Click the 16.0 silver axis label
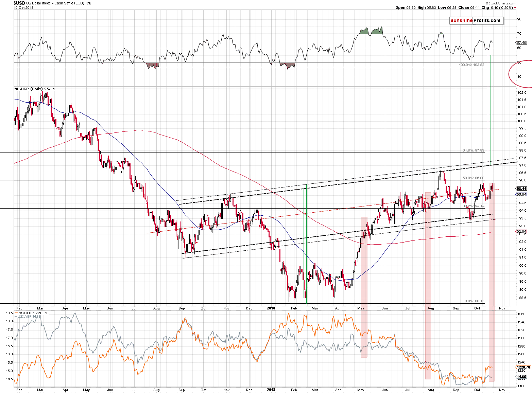 9,354
